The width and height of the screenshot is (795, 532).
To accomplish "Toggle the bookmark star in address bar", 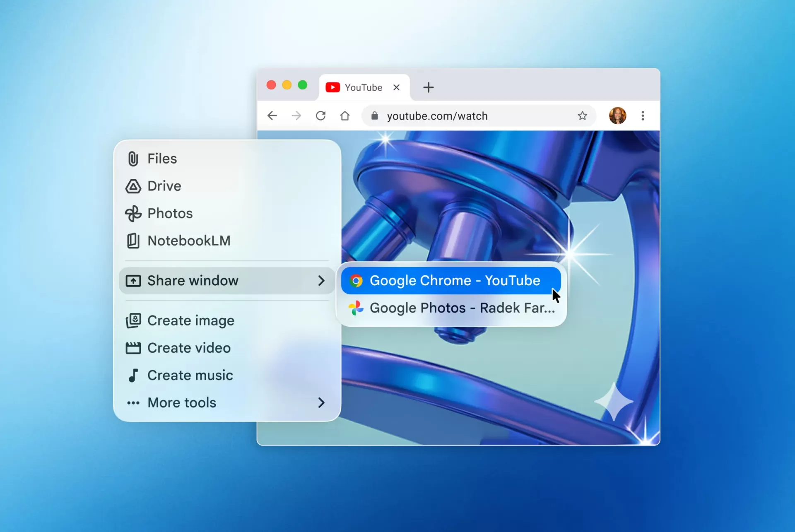I will click(583, 116).
